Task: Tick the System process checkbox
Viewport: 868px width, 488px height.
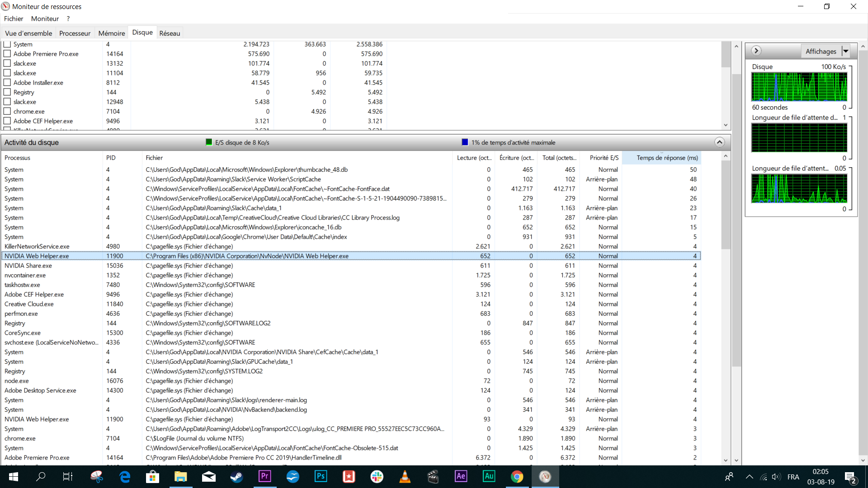Action: coord(7,44)
